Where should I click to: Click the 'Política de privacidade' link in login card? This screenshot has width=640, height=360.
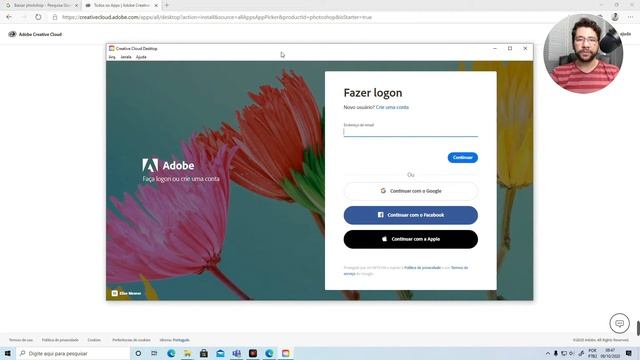tap(422, 268)
